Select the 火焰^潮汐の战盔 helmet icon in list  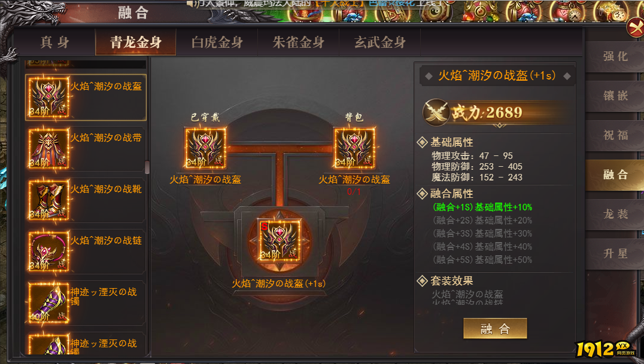[x=48, y=97]
